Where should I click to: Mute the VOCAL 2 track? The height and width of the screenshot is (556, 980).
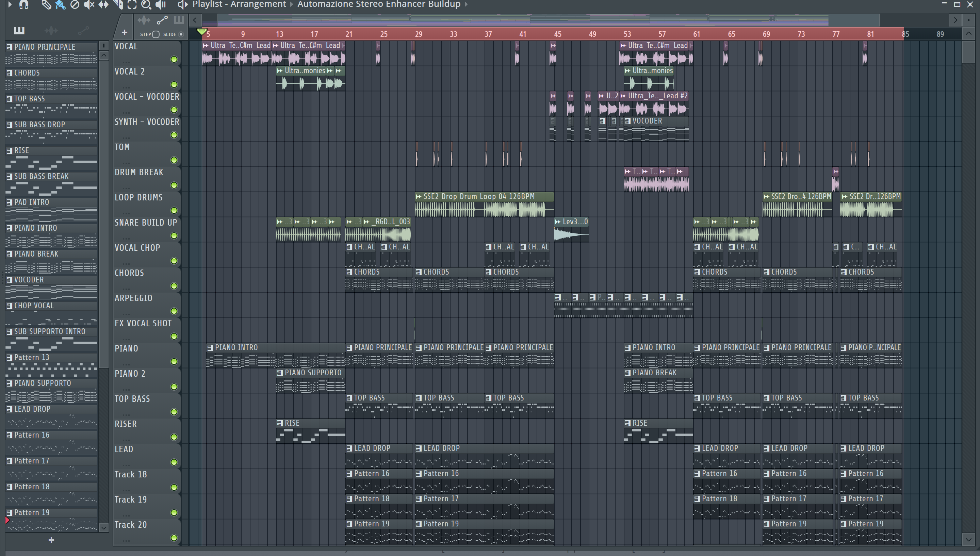tap(174, 84)
